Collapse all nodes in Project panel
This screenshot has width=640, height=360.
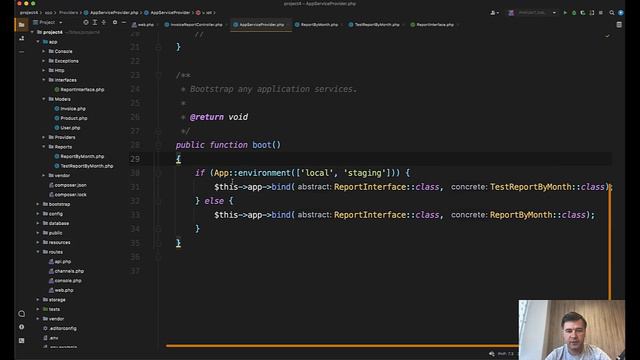(x=104, y=22)
